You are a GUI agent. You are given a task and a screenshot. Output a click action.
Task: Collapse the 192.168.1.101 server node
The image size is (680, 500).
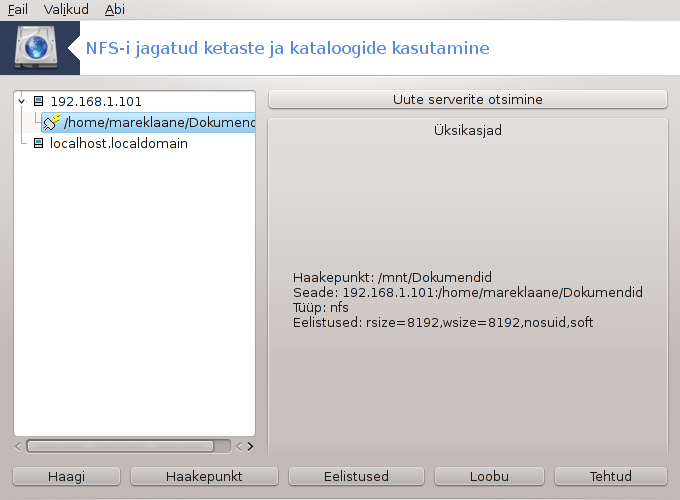tap(22, 101)
